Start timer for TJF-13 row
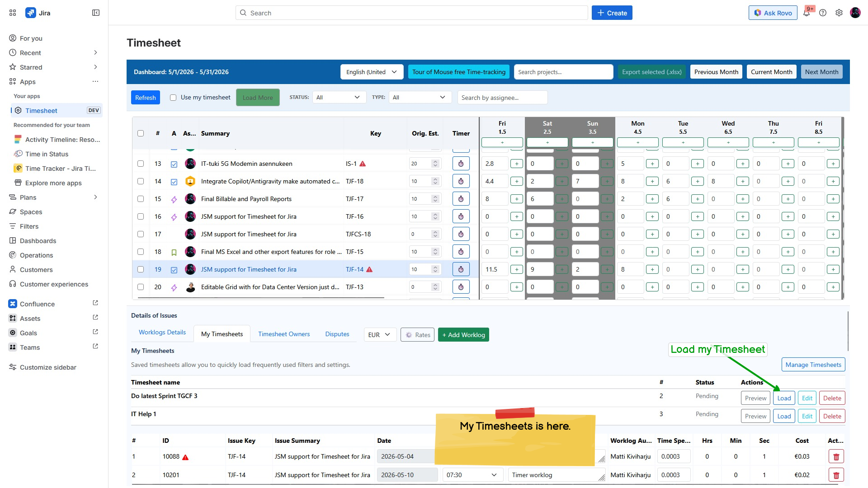 coord(461,287)
